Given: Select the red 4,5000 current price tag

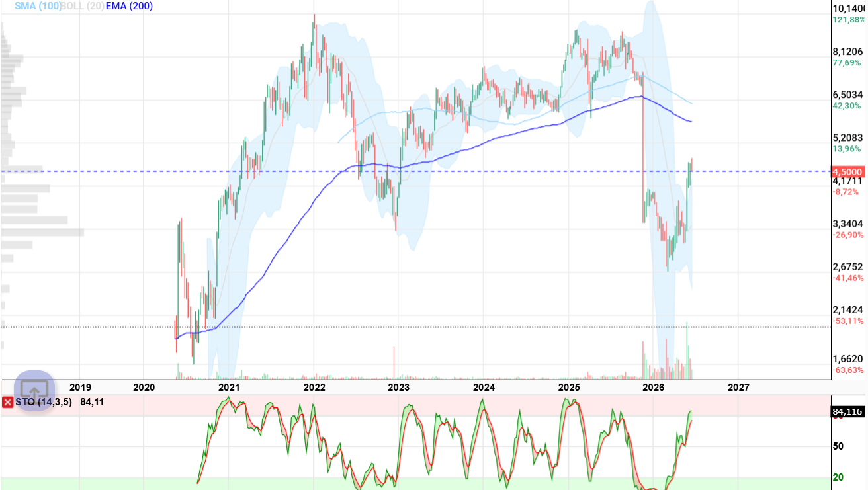Looking at the screenshot, I should pyautogui.click(x=847, y=171).
